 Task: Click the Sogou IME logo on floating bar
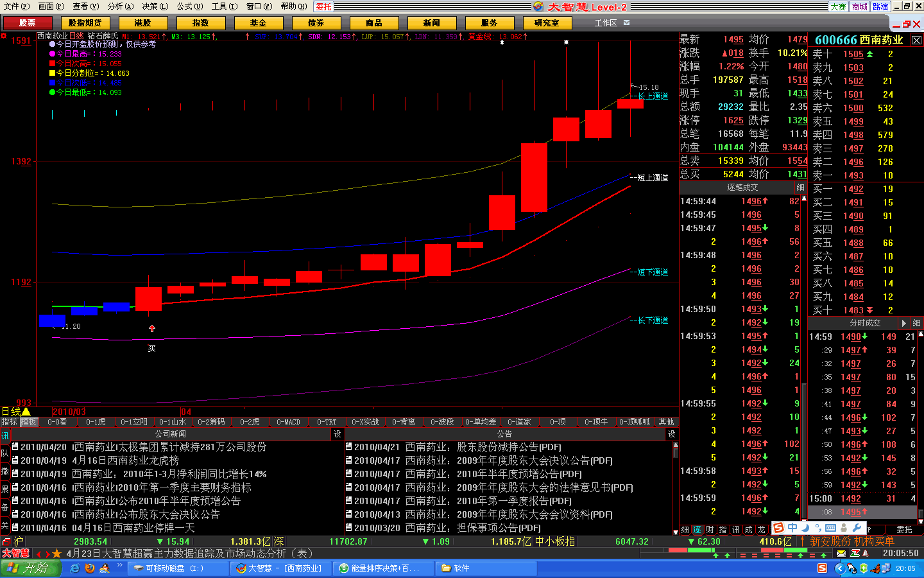coord(778,528)
